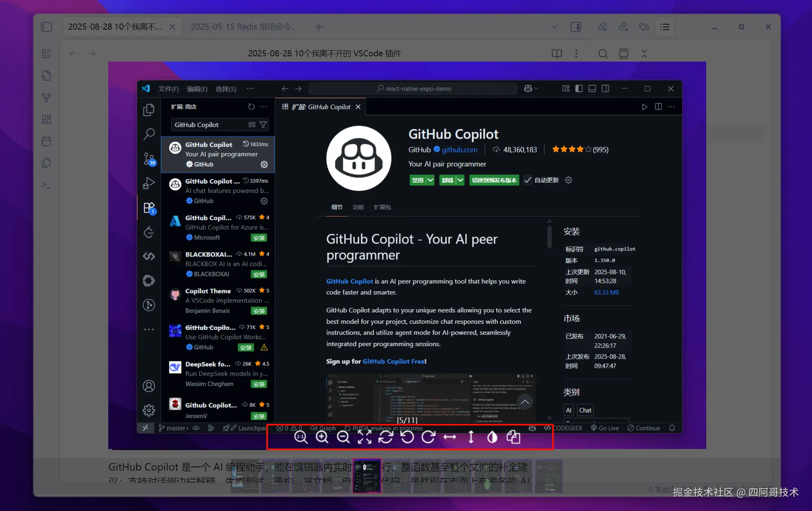Viewport: 812px width, 511px height.
Task: Toggle reading view with book icon
Action: pyautogui.click(x=557, y=53)
